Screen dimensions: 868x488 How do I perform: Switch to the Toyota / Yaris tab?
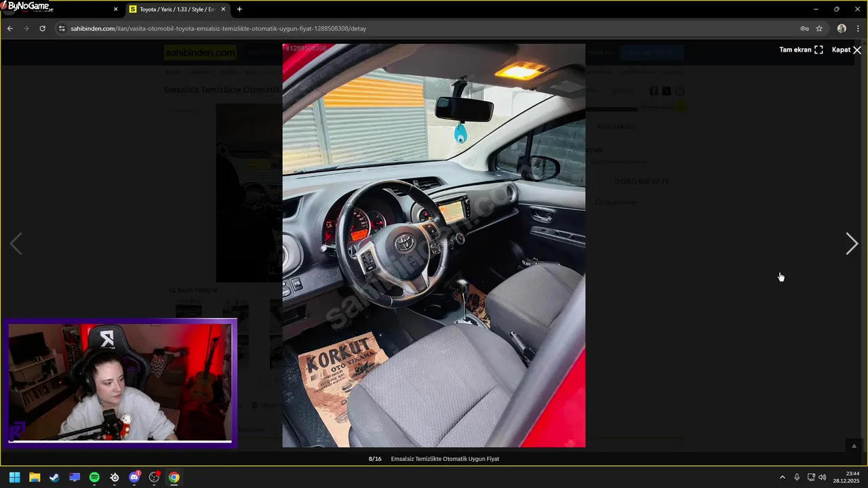[x=176, y=9]
